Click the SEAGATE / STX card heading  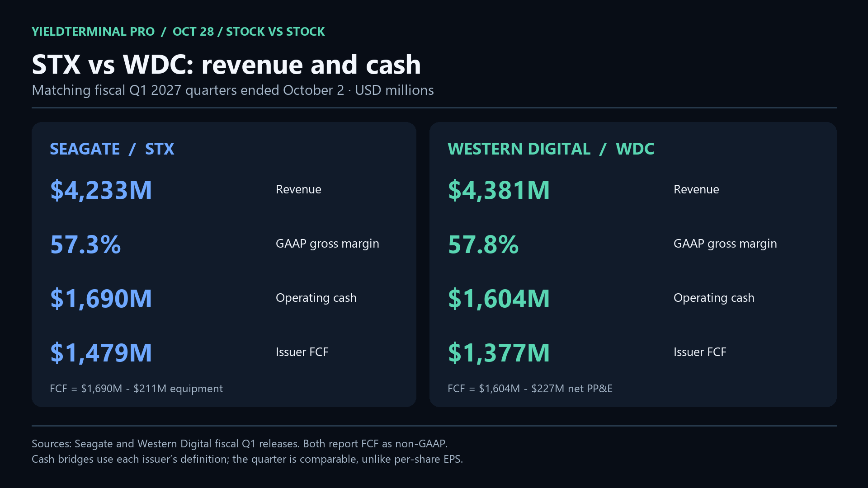tap(112, 149)
